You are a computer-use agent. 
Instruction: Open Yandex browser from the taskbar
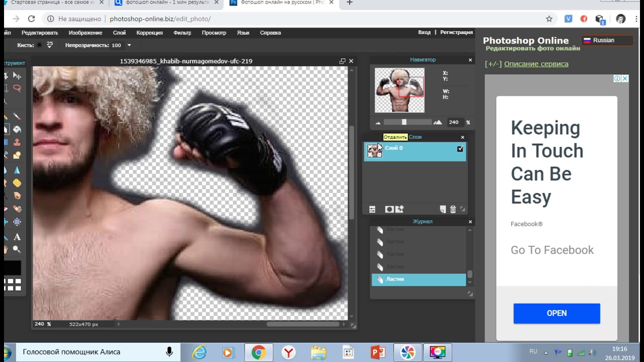288,352
